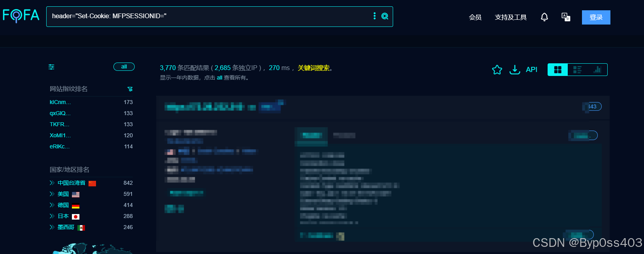Click the 关键词搜索 link

(313, 68)
